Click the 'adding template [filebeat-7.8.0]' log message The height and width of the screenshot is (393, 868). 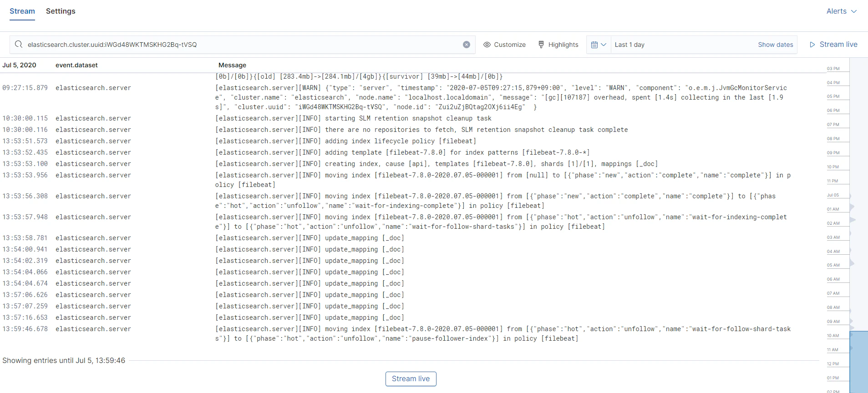pyautogui.click(x=402, y=152)
